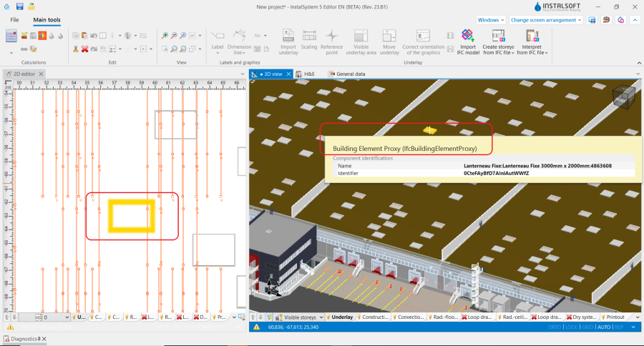Click the undo arrow icon
This screenshot has height=346, width=644.
(x=94, y=36)
